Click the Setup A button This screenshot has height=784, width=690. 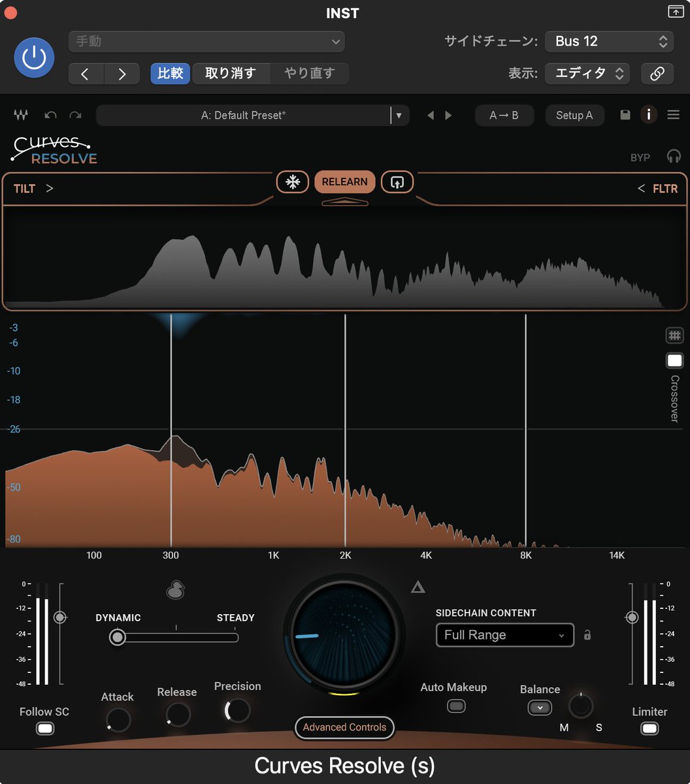(x=574, y=115)
